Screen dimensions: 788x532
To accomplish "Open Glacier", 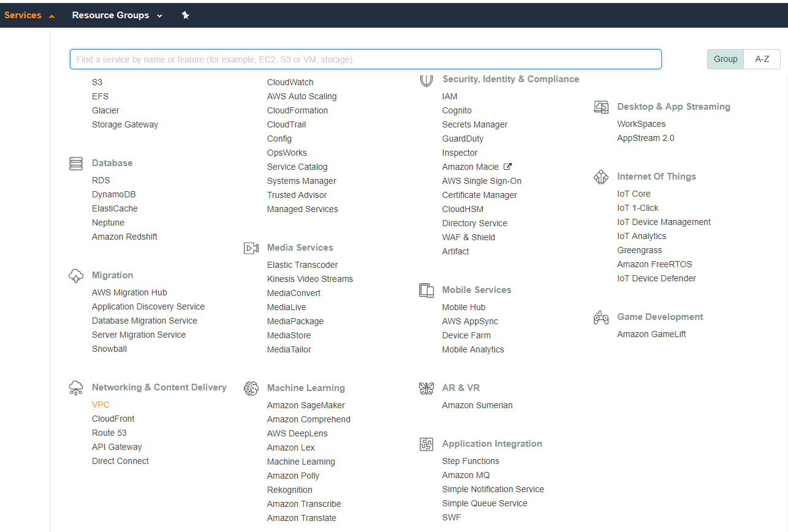I will coord(106,110).
